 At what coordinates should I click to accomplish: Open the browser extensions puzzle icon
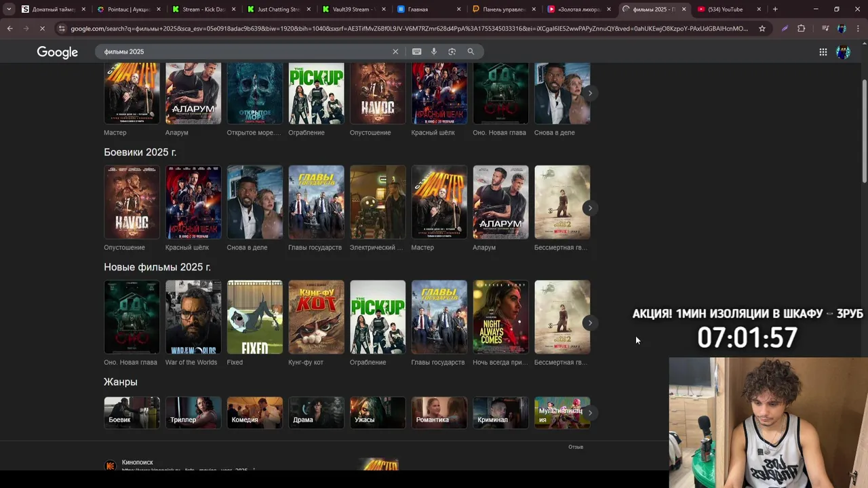tap(802, 28)
